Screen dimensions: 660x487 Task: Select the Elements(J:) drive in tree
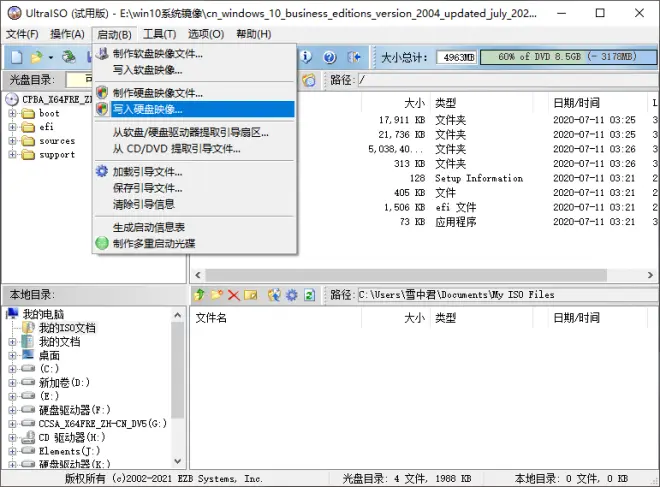[x=69, y=451]
